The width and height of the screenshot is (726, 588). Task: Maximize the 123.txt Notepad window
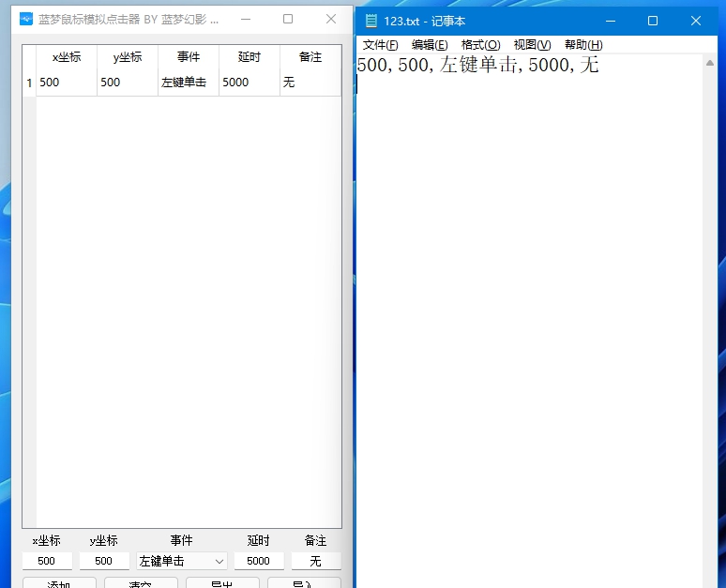653,21
